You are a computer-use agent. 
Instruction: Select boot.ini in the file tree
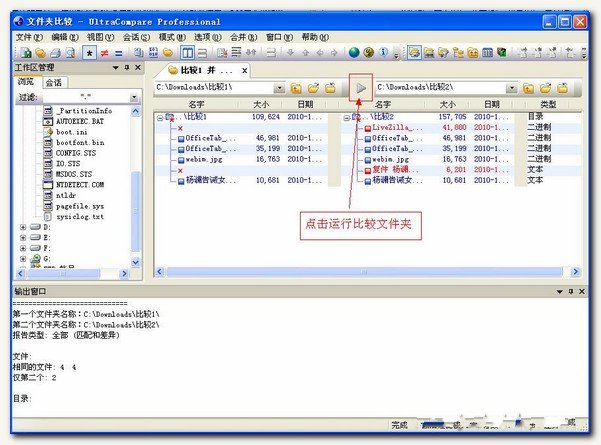[x=72, y=132]
